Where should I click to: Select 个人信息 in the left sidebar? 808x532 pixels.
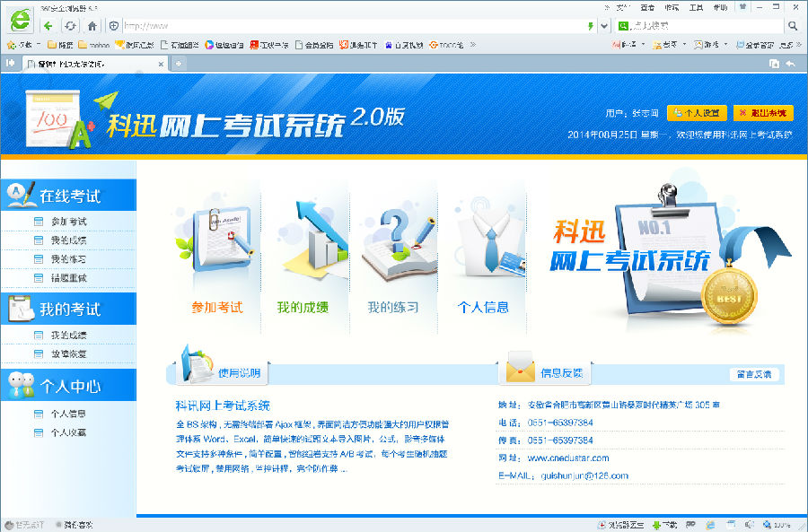[x=68, y=414]
